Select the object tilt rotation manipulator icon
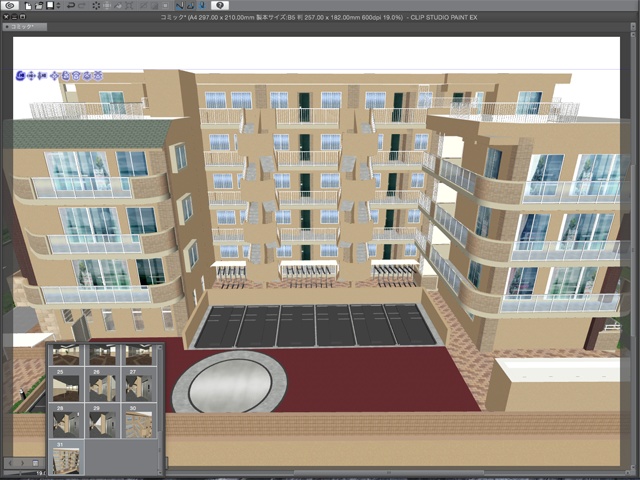This screenshot has width=640, height=480. pos(87,76)
